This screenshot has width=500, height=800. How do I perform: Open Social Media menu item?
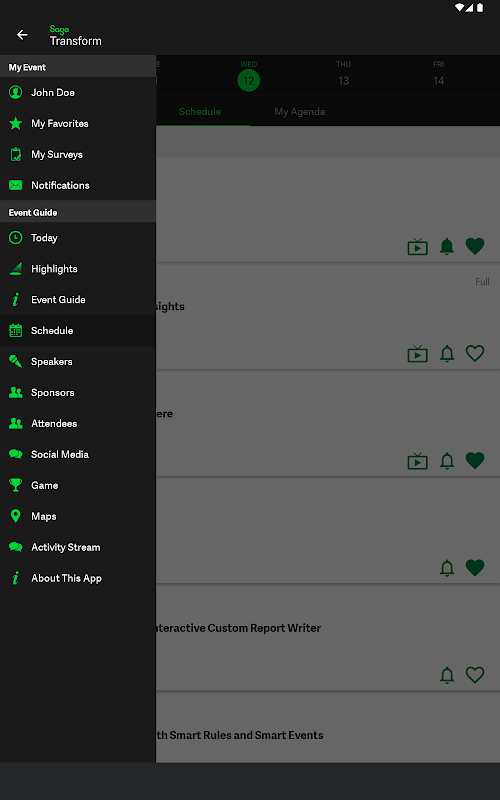78,454
